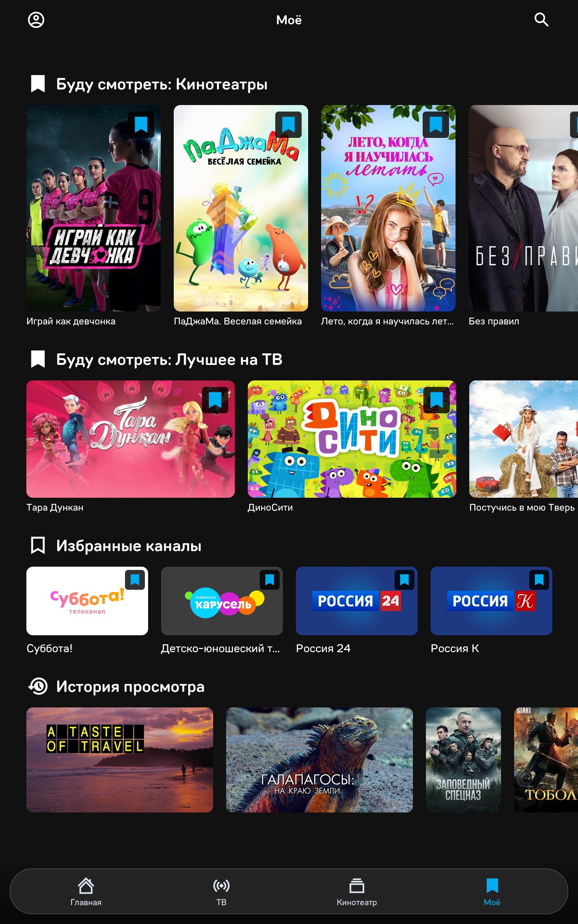Open Лето, когда я научилась летать poster
The width and height of the screenshot is (578, 924).
388,208
